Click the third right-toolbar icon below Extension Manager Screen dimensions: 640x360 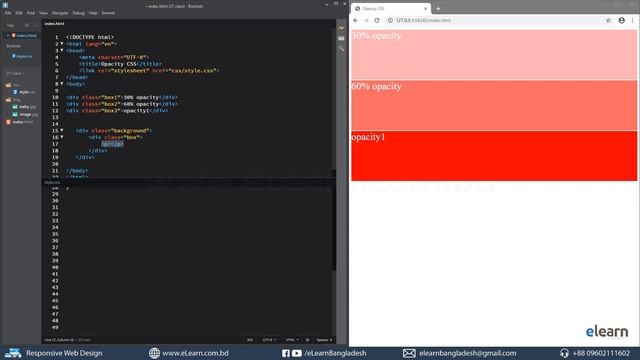point(341,49)
